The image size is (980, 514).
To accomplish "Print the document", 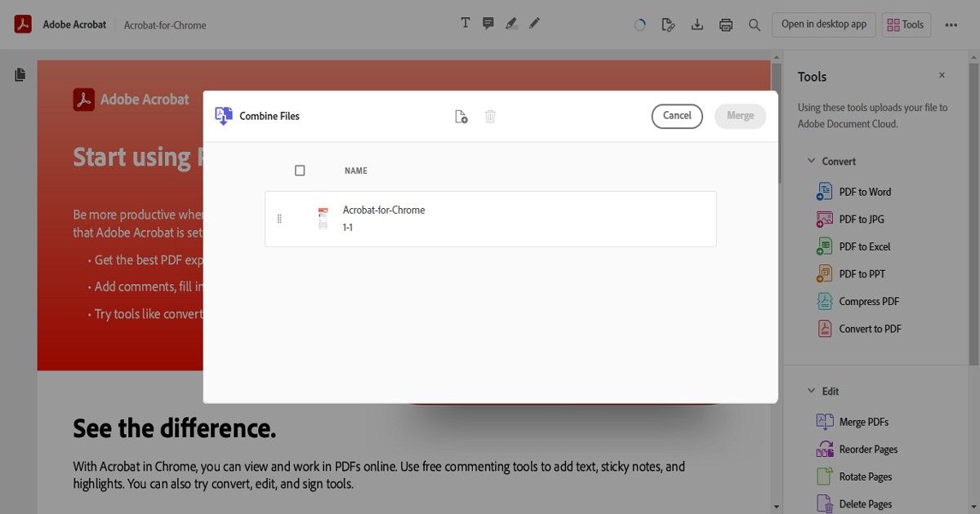I will coord(726,24).
